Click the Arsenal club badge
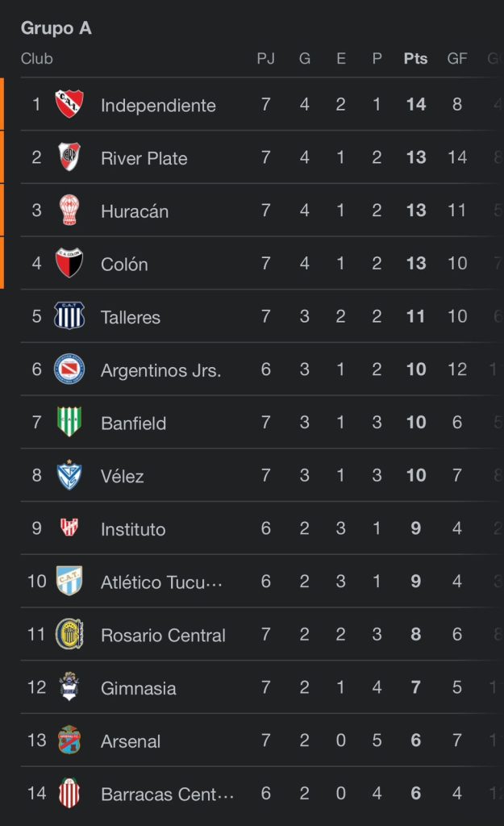This screenshot has width=504, height=826. (x=69, y=740)
